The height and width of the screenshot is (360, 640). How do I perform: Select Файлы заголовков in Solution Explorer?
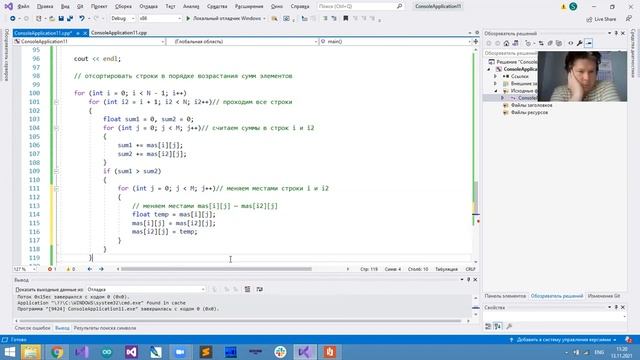[x=531, y=105]
